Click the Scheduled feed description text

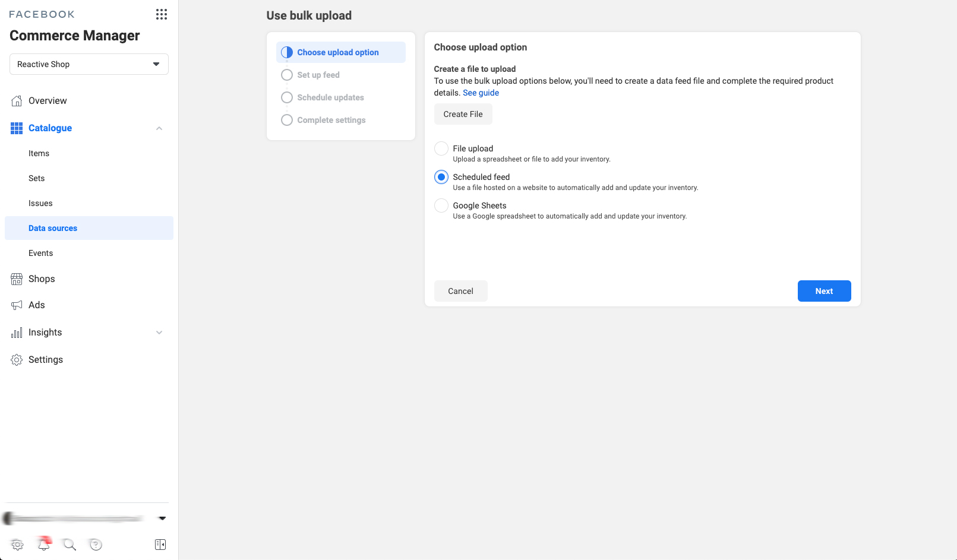[x=576, y=188]
